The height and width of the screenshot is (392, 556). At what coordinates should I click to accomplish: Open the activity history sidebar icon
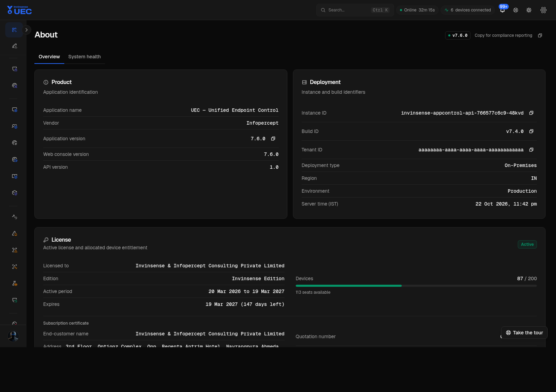[x=14, y=217]
